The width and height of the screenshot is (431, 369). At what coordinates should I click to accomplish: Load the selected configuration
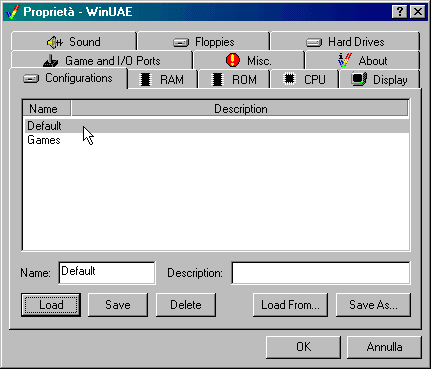click(51, 305)
